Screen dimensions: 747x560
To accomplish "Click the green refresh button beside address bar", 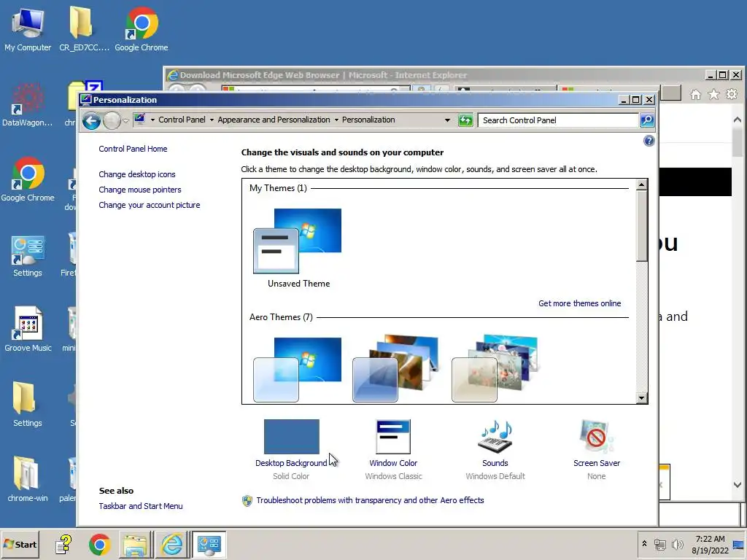I will [465, 120].
